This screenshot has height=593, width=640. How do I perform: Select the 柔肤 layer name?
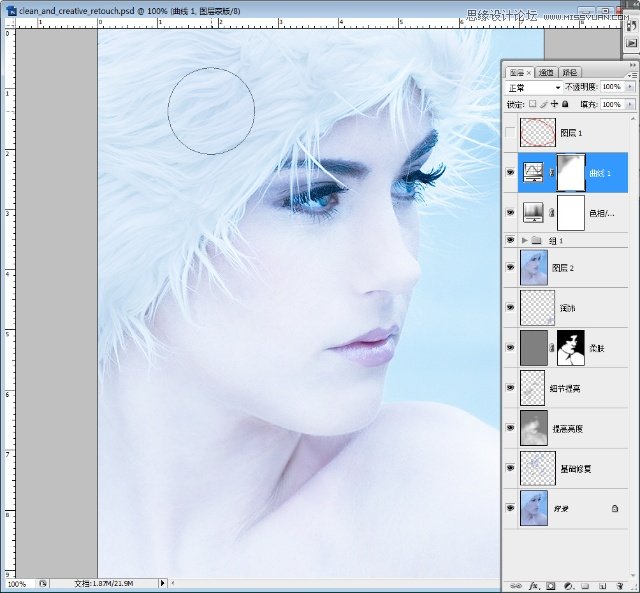(x=596, y=348)
